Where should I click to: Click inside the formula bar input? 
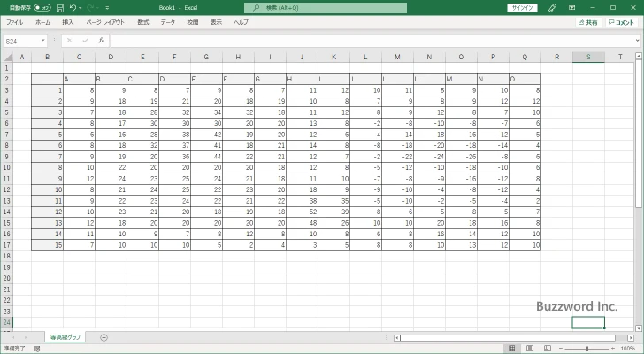372,41
